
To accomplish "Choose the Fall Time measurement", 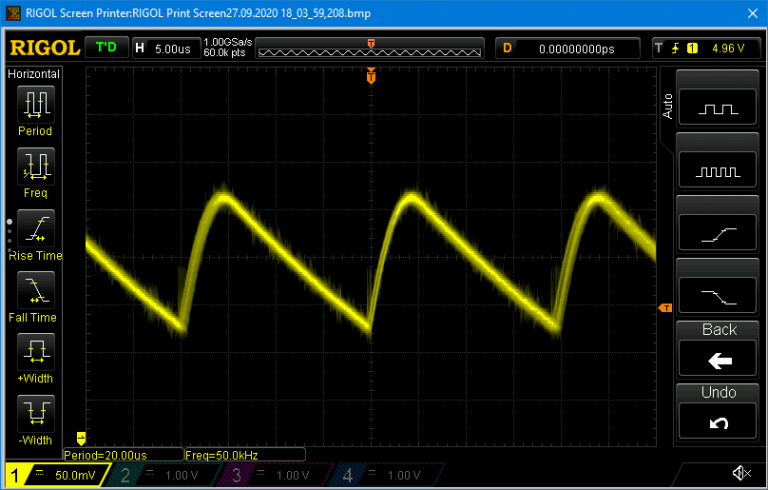I will click(x=36, y=290).
